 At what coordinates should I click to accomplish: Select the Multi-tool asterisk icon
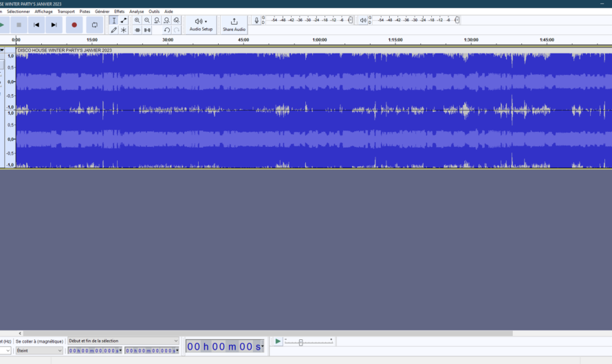(x=124, y=30)
